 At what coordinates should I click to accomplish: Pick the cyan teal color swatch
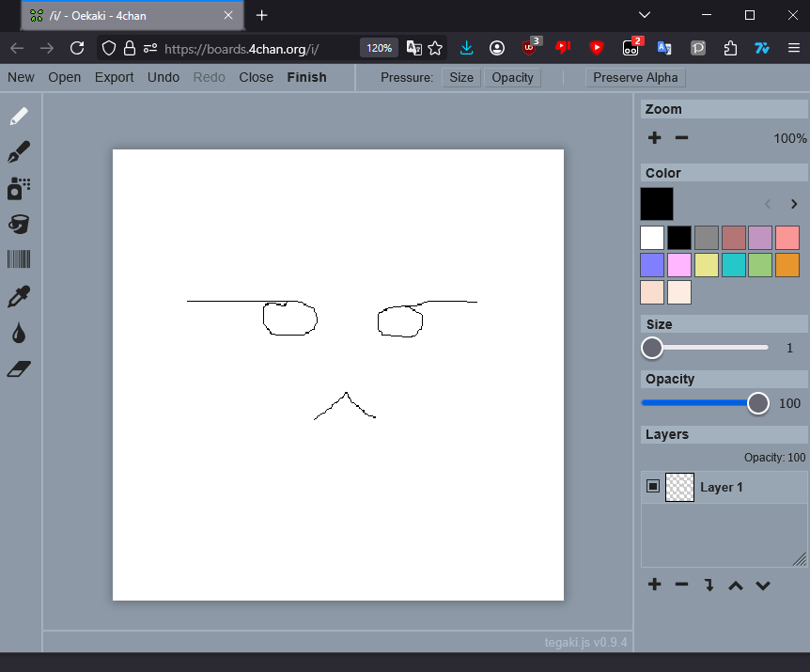point(734,265)
